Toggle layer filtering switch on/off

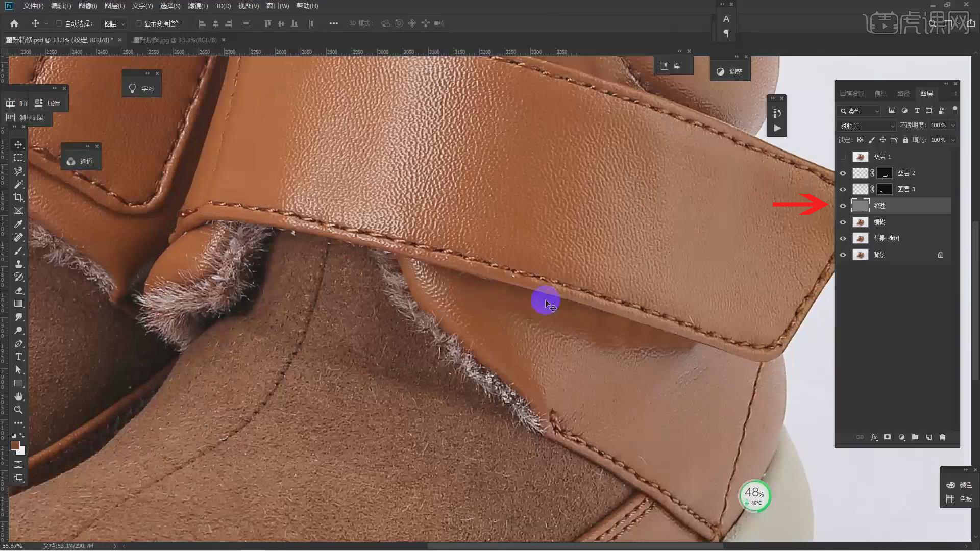point(954,110)
